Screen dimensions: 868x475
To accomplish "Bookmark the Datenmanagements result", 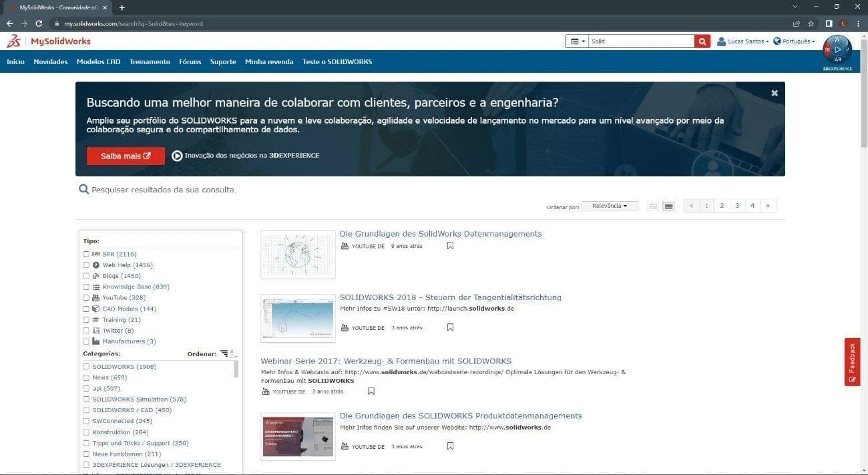I will 450,246.
